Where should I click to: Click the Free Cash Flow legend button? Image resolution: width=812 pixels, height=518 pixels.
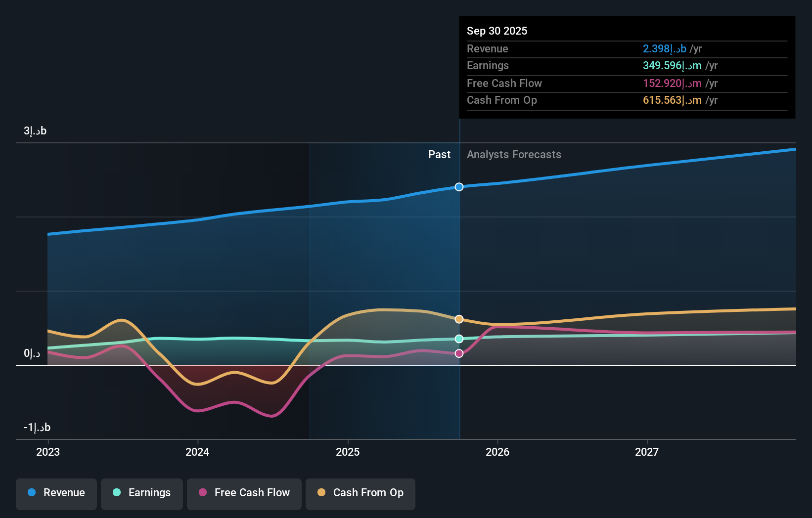click(244, 493)
